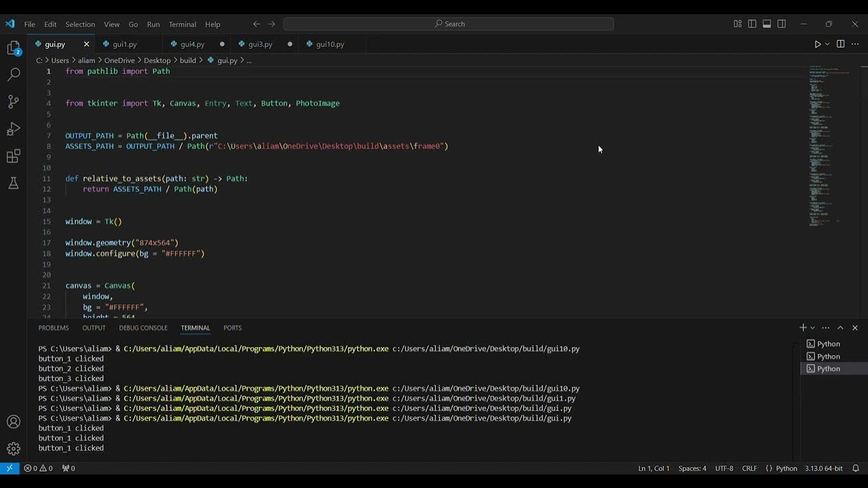Open the Edit menu
Viewport: 868px width, 488px height.
(x=51, y=24)
